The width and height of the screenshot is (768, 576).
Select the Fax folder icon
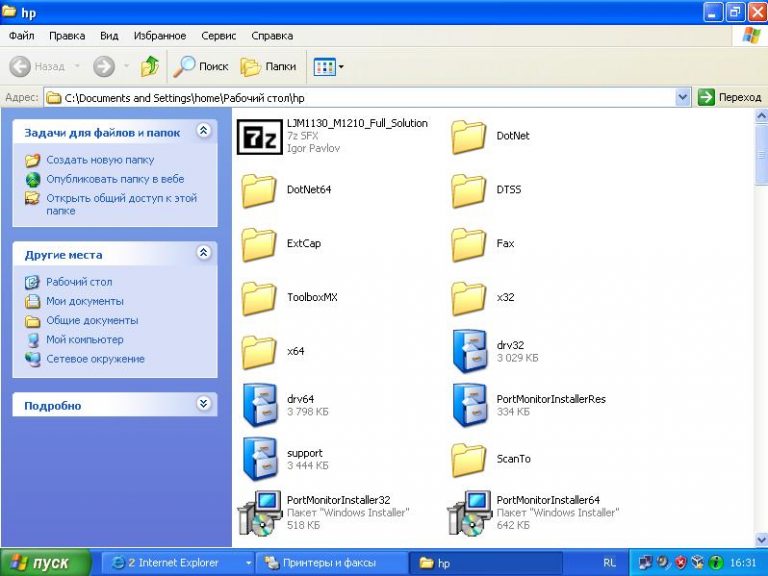pyautogui.click(x=469, y=244)
